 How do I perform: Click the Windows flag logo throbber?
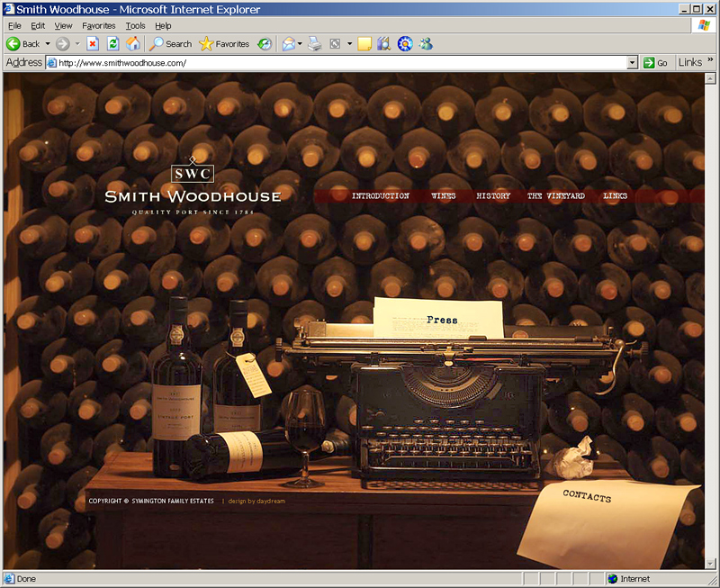704,25
